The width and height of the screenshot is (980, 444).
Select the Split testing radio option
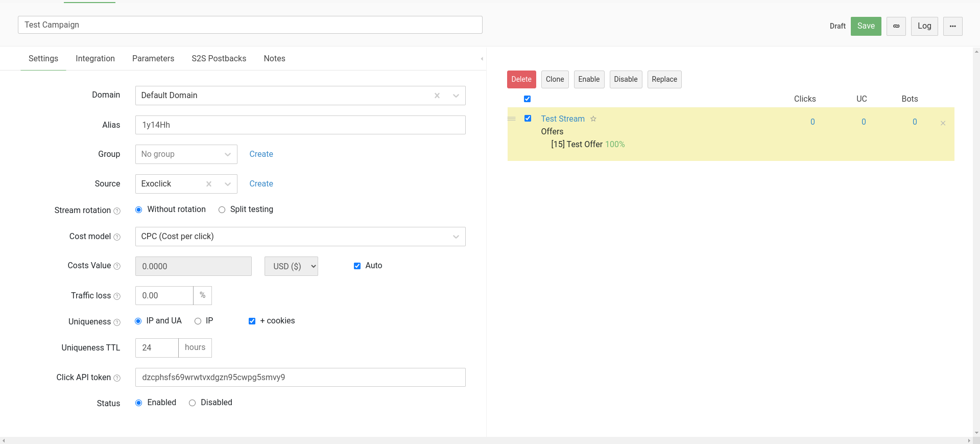222,210
